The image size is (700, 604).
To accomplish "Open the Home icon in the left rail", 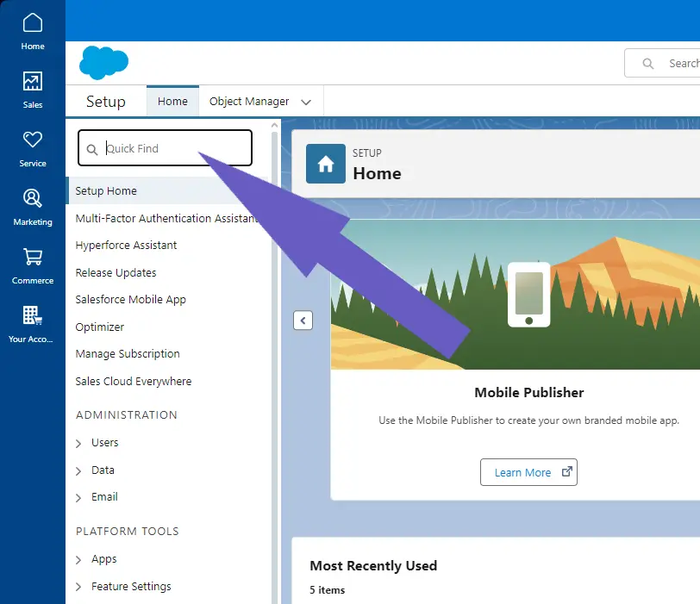I will (x=33, y=22).
